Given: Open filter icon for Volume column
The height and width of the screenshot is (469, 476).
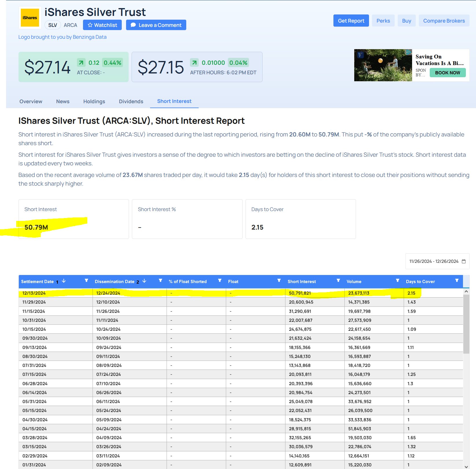Looking at the screenshot, I should 398,280.
